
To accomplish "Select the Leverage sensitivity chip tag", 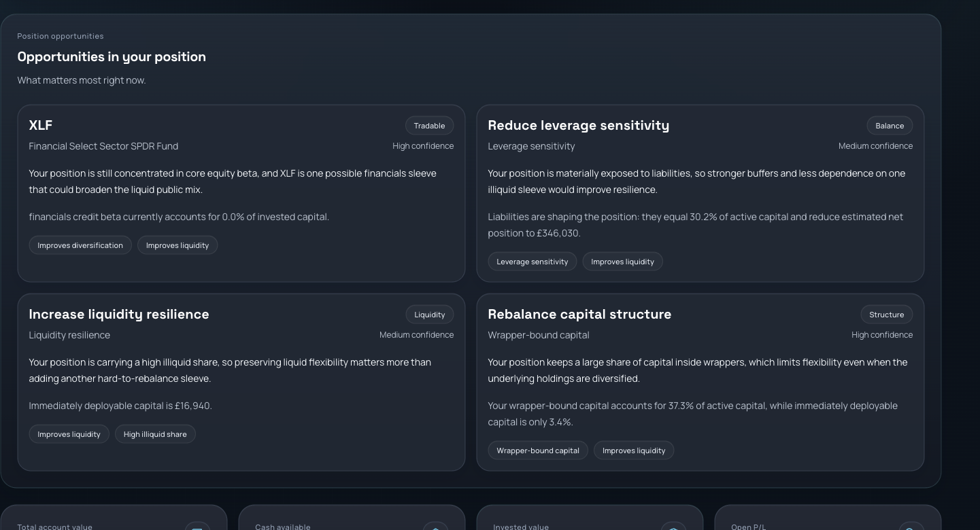I will tap(533, 262).
